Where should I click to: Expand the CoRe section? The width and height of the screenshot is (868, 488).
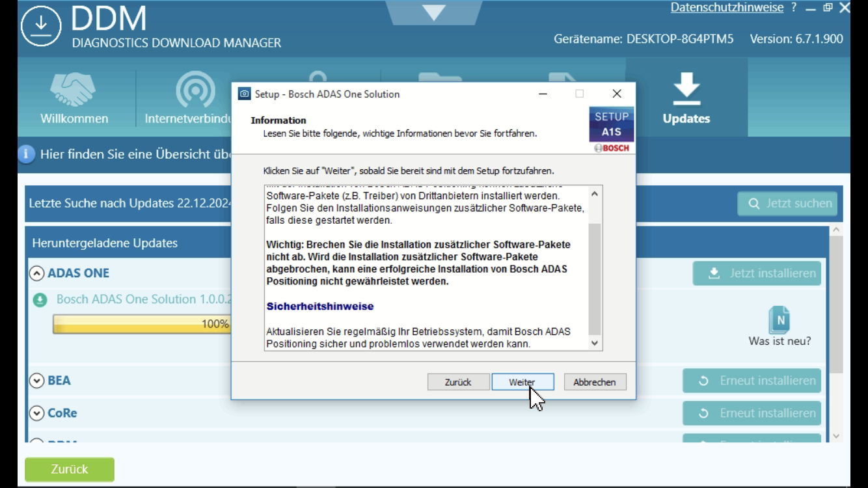point(37,413)
